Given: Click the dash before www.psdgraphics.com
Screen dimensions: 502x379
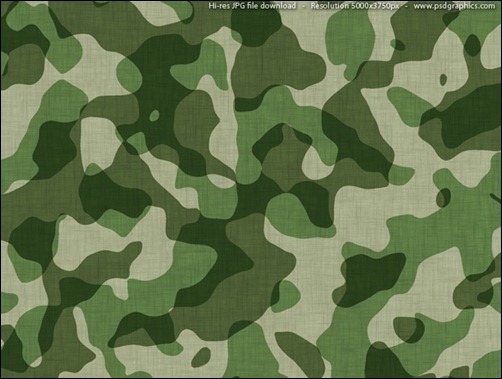Looking at the screenshot, I should point(406,6).
